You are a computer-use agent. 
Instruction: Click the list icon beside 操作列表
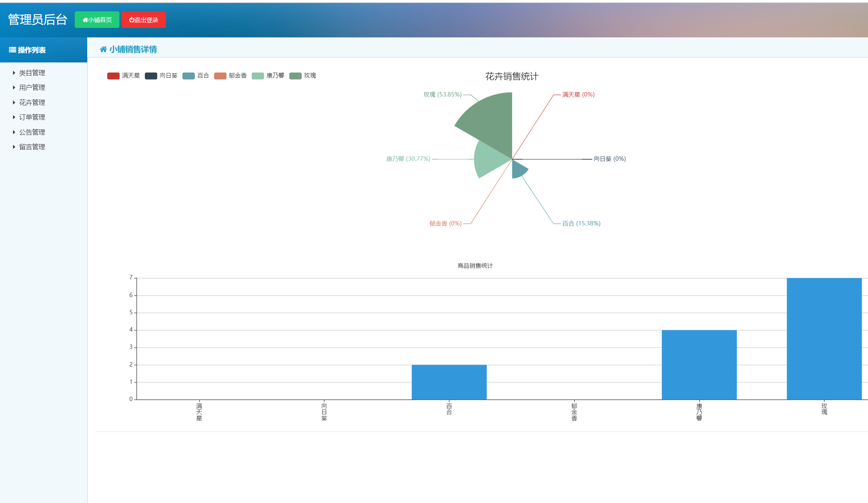12,50
